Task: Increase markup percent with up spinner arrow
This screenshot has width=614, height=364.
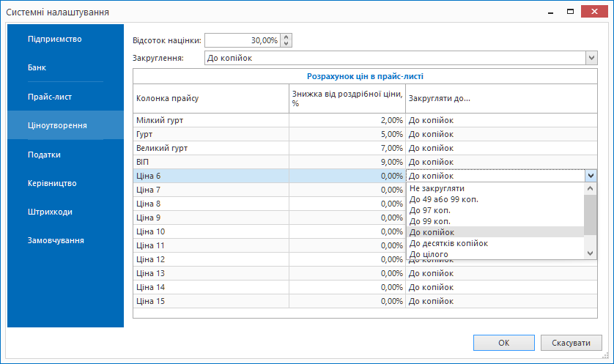Action: (x=286, y=37)
